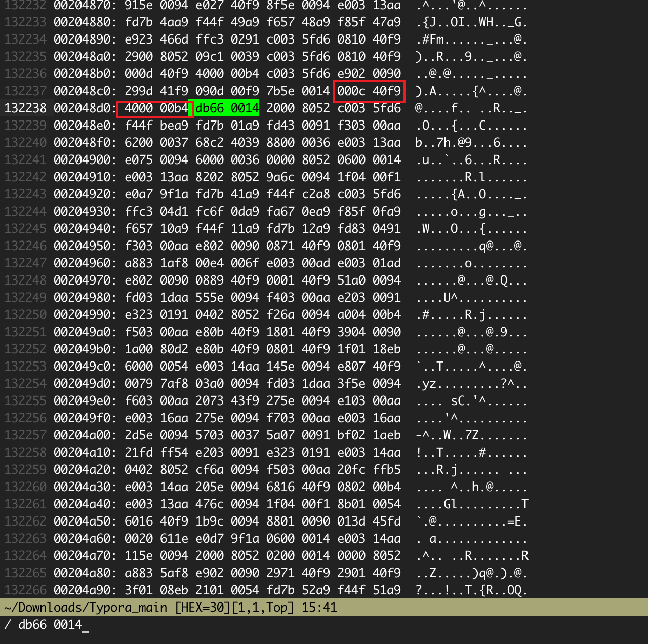The width and height of the screenshot is (648, 644).
Task: Click hex word 21fd on line 132258
Action: pos(139,453)
